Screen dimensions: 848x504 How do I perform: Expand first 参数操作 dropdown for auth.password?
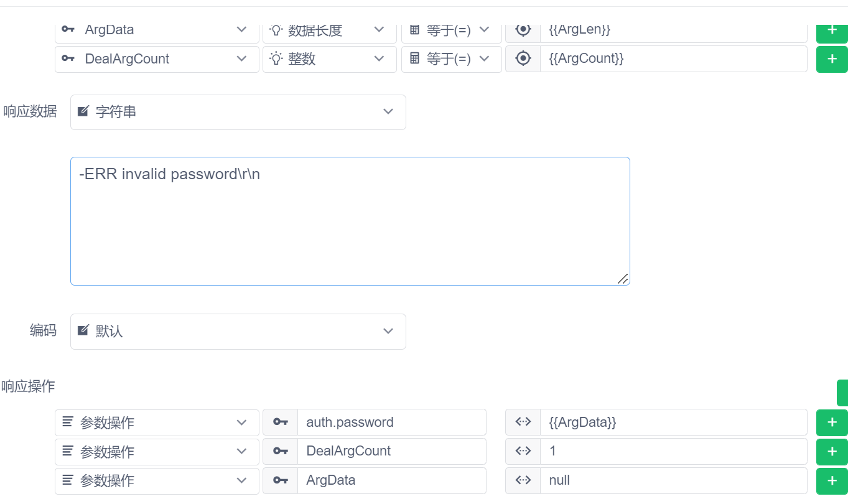[x=157, y=422]
